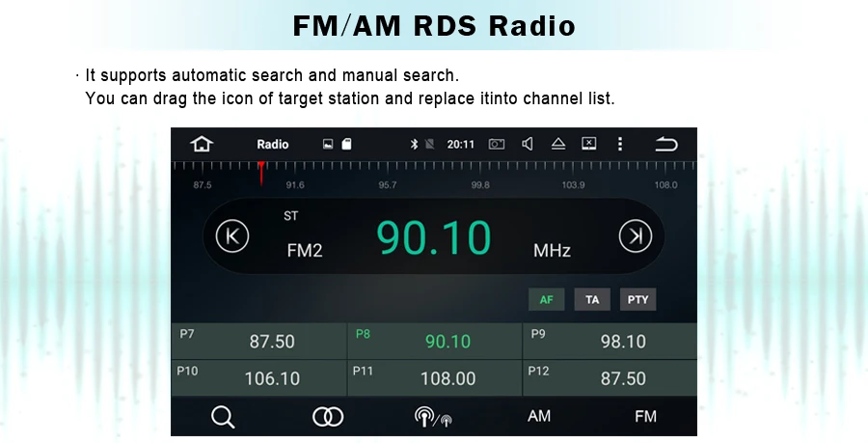Click the 20:11 clock
Screen dimensions: 868x443
[x=461, y=145]
